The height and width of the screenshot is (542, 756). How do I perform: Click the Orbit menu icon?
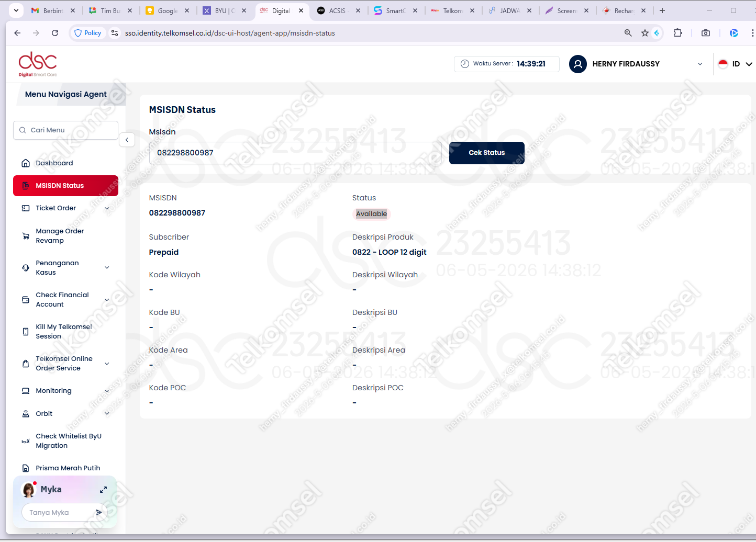pos(25,414)
